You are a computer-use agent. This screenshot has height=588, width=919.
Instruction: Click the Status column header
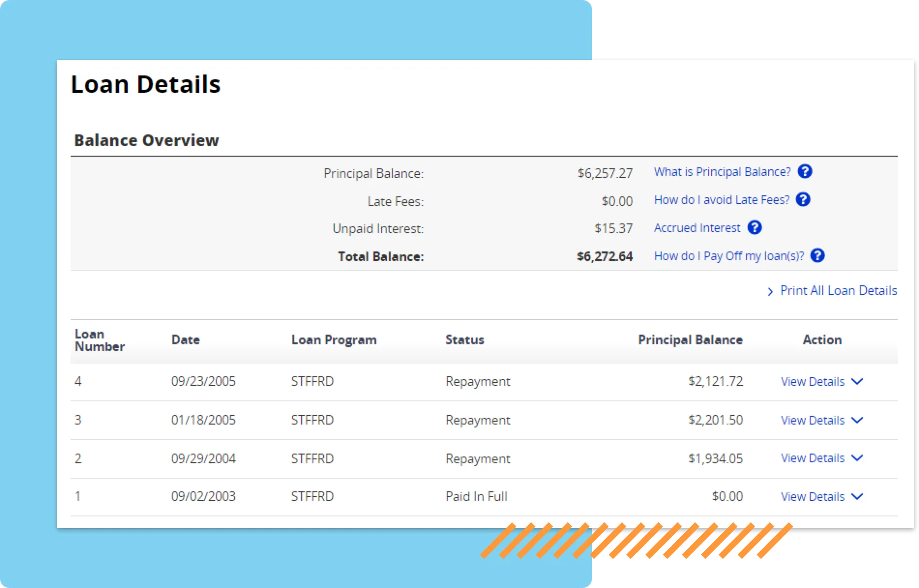point(464,340)
